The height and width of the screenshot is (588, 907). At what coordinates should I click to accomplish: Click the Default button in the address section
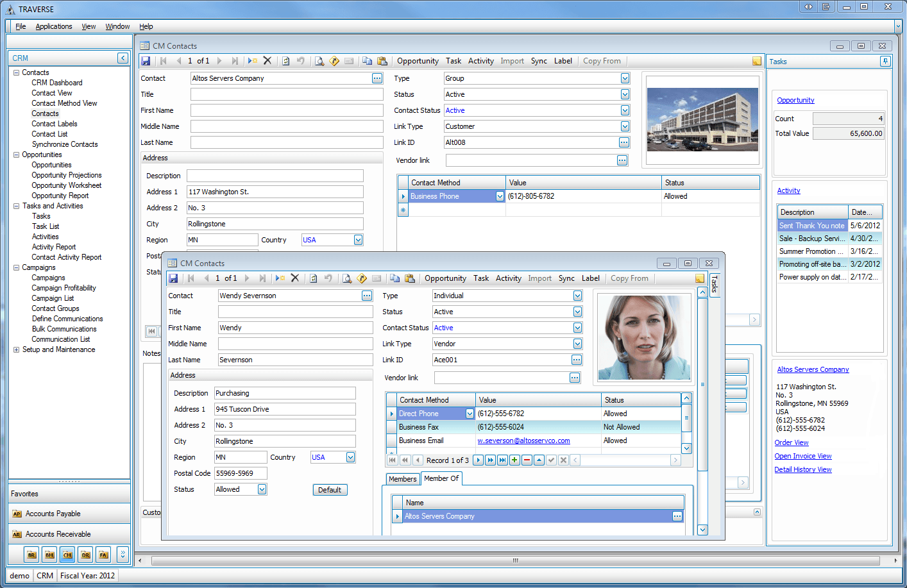pyautogui.click(x=330, y=489)
